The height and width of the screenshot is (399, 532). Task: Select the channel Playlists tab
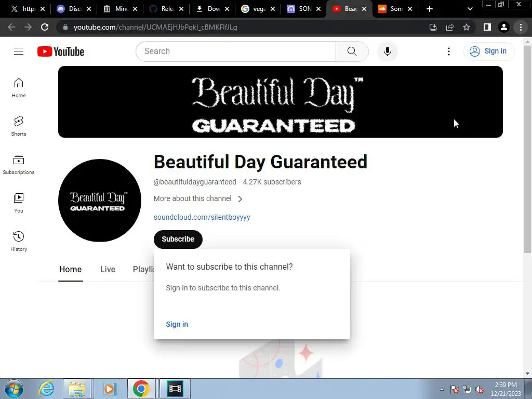click(x=143, y=270)
